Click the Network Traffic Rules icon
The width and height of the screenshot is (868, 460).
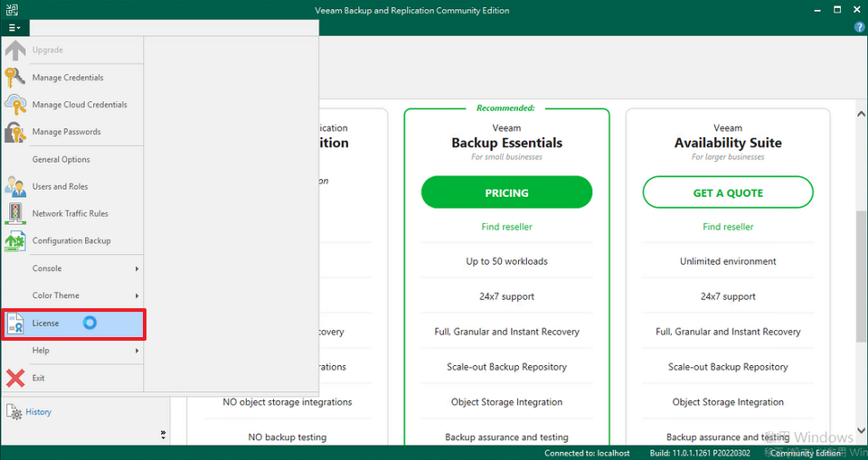(15, 213)
